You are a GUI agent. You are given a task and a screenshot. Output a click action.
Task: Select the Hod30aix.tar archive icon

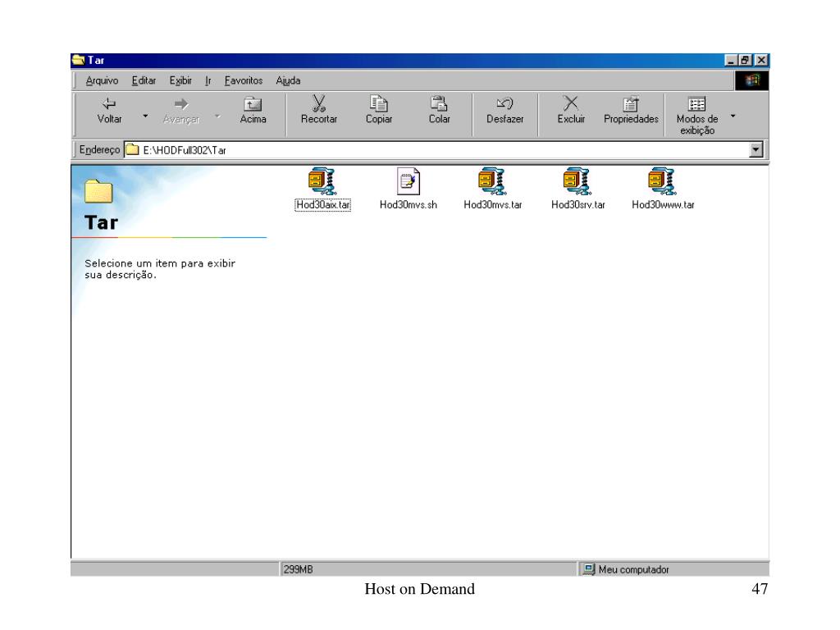tap(322, 181)
